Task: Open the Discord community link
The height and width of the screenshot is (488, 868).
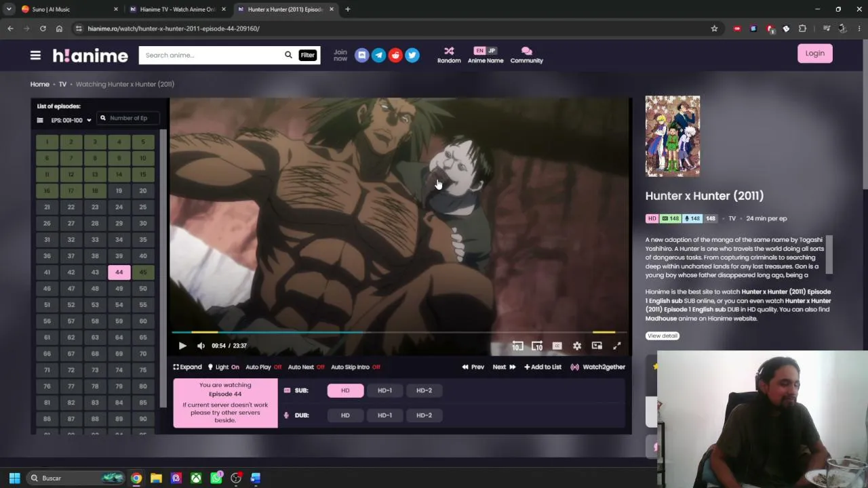Action: point(362,56)
